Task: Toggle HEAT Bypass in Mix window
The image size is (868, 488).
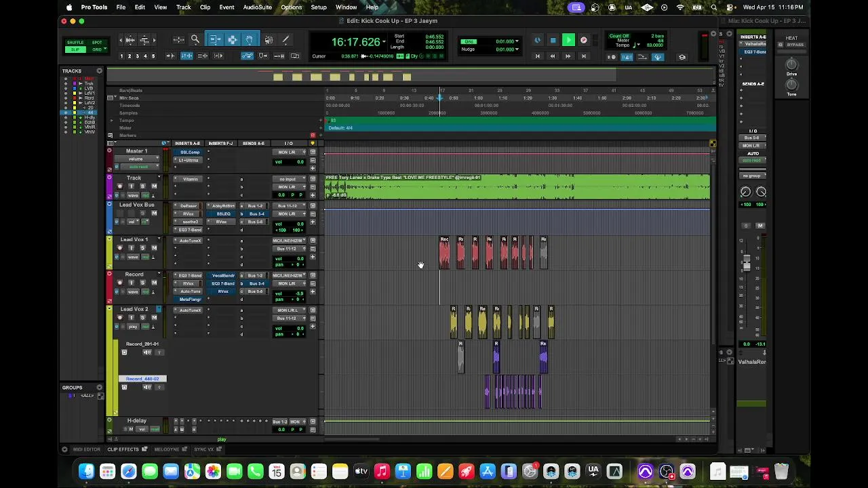Action: 795,45
